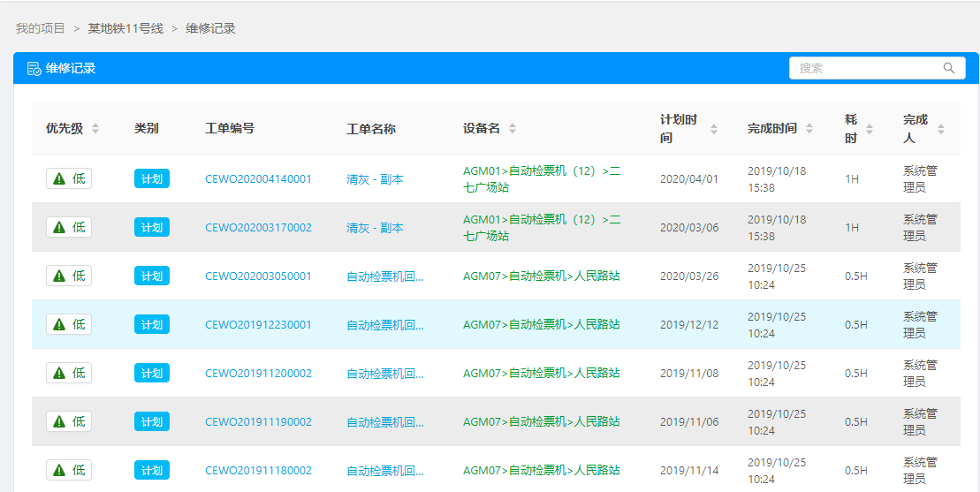Open work order CEWO202003170002
Image resolution: width=980 pixels, height=492 pixels.
coord(258,227)
